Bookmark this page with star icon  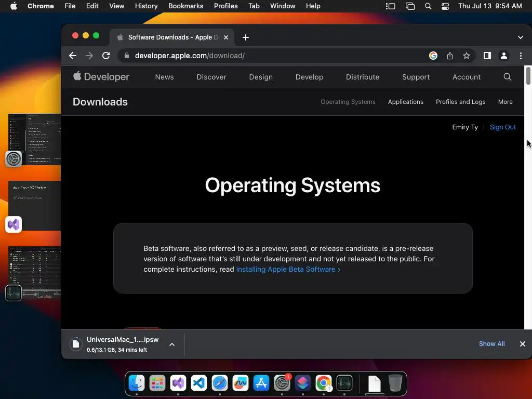point(467,56)
